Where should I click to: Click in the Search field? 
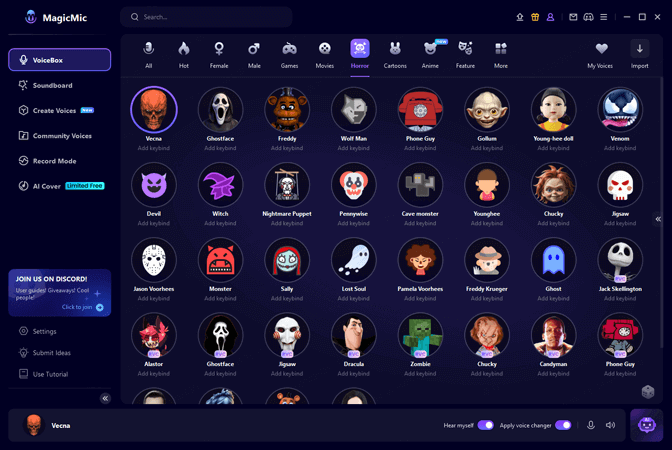(x=206, y=17)
